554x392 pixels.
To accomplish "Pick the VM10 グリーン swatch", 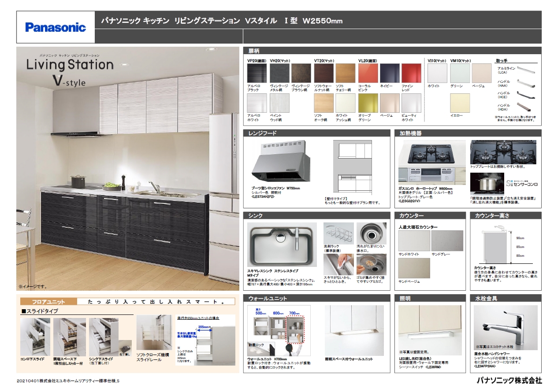I will click(460, 73).
